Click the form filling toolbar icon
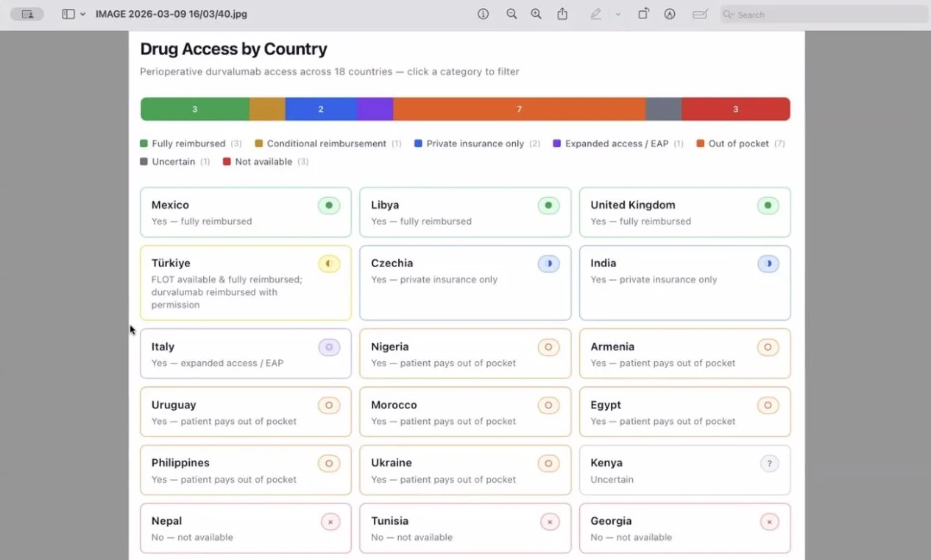This screenshot has height=560, width=931. tap(701, 14)
